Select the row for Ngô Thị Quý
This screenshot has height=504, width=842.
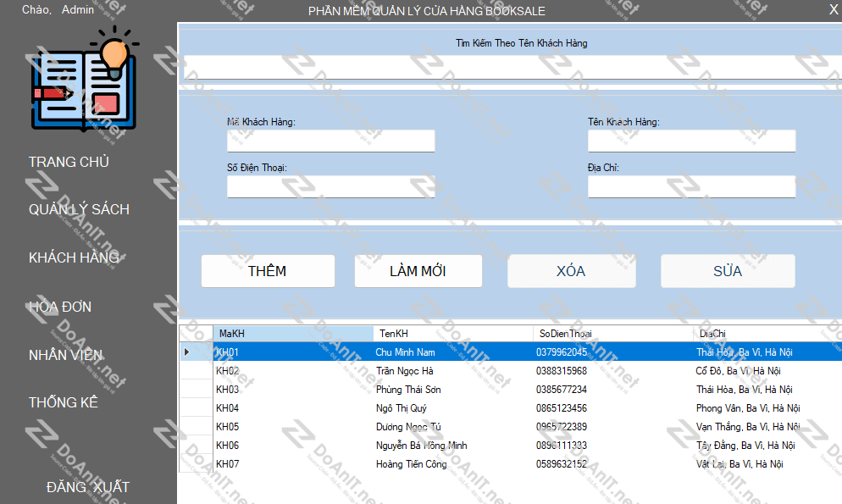[402, 408]
